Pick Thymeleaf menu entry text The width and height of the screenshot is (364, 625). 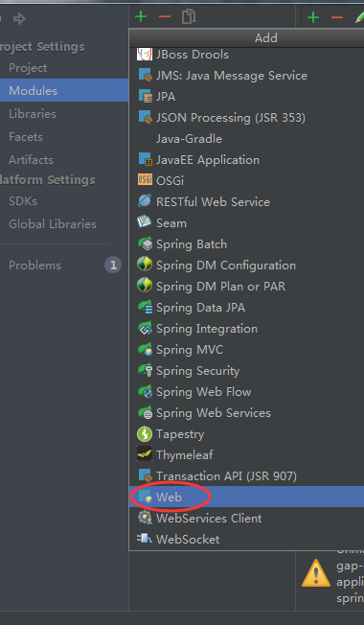pyautogui.click(x=184, y=454)
